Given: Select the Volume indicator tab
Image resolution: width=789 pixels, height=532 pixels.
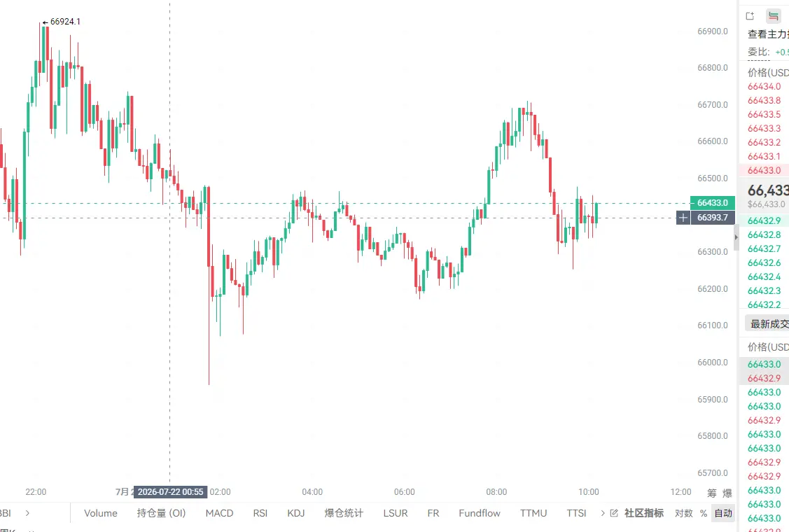Looking at the screenshot, I should point(101,513).
